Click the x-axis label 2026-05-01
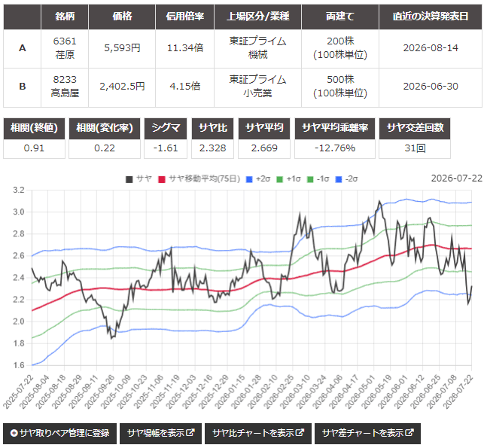Screen dimensions: 484x448 [x=362, y=392]
